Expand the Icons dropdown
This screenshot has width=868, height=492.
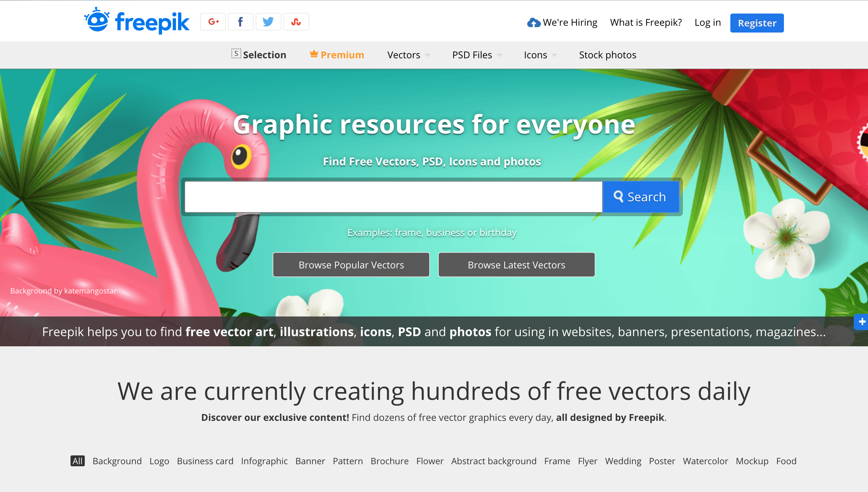pyautogui.click(x=540, y=55)
